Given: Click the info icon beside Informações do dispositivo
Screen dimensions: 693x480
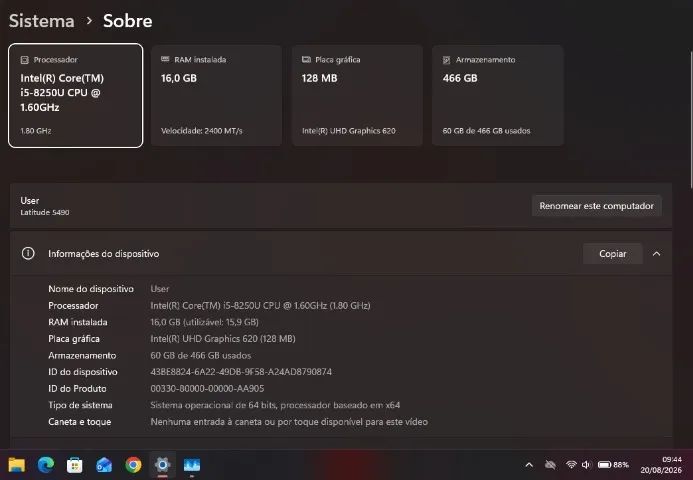Looking at the screenshot, I should coord(28,254).
